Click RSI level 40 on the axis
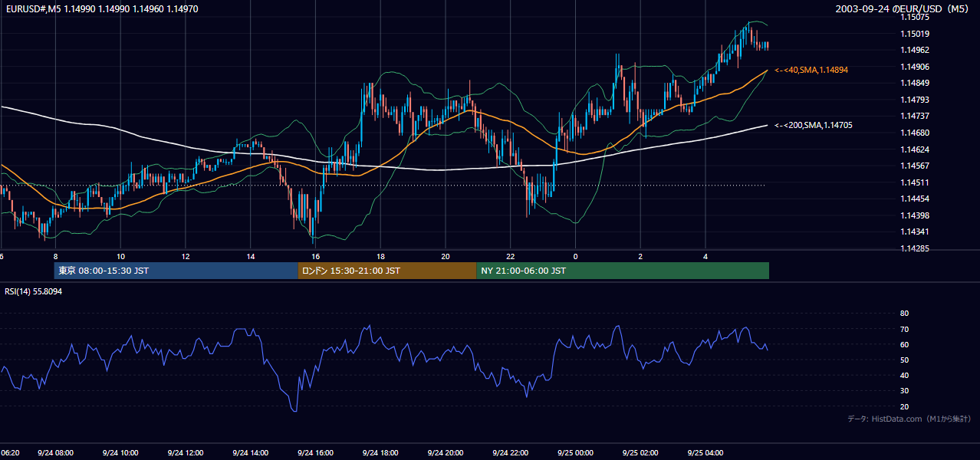The image size is (980, 460). [x=904, y=376]
